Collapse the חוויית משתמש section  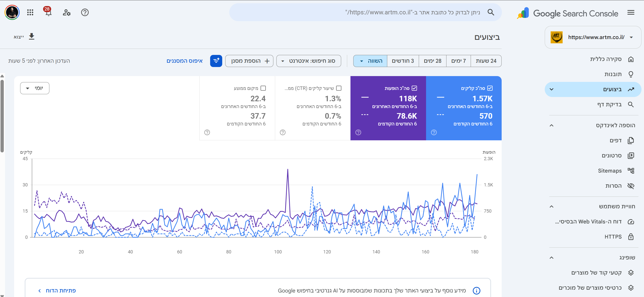[552, 207]
